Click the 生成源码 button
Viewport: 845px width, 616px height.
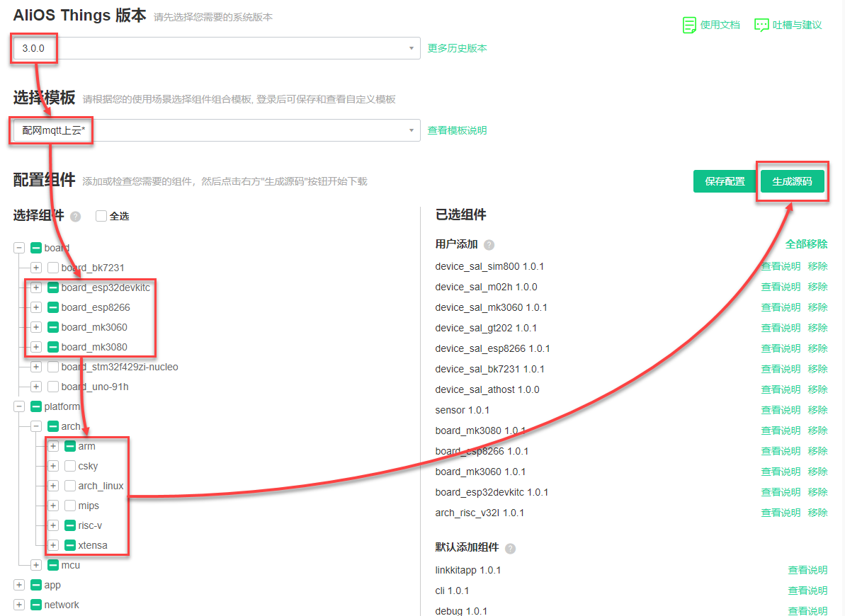coord(792,181)
